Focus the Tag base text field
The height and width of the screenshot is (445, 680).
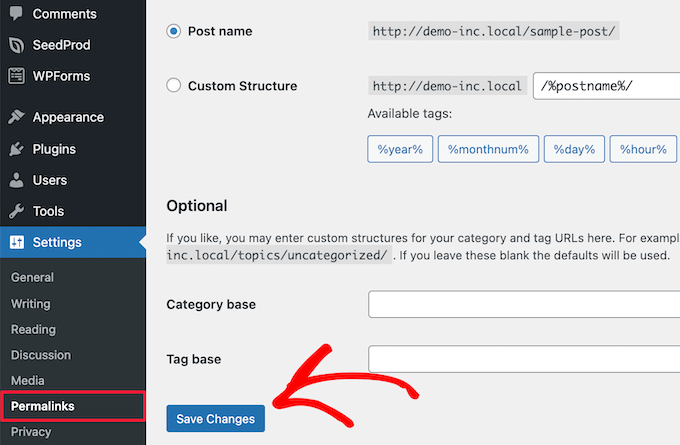point(523,359)
